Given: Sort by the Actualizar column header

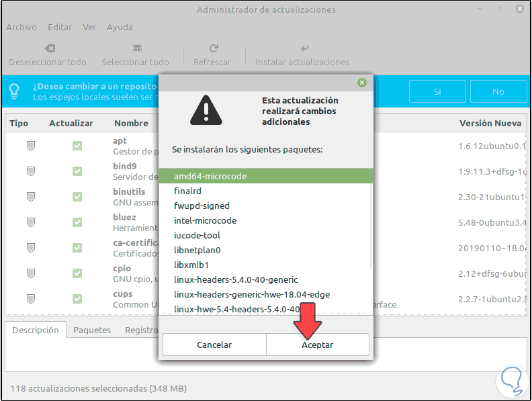Looking at the screenshot, I should tap(71, 123).
